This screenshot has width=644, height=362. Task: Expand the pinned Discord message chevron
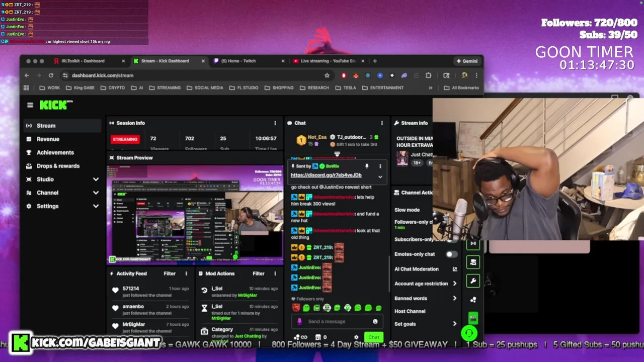(380, 177)
